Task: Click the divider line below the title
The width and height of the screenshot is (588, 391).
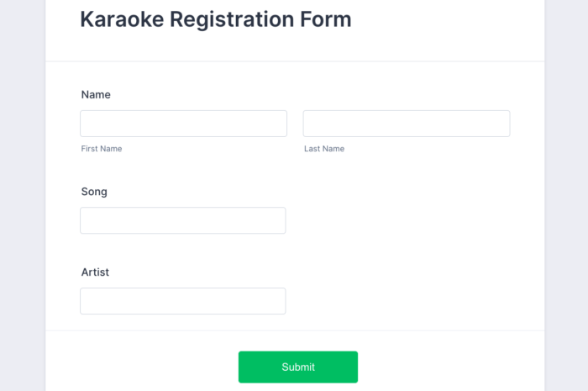Action: coord(295,61)
